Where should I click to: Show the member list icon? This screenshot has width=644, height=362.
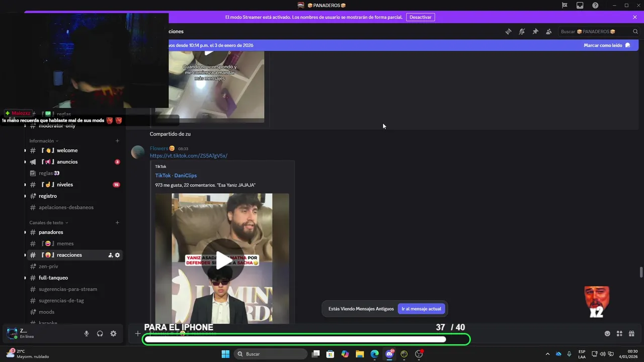coord(548,32)
